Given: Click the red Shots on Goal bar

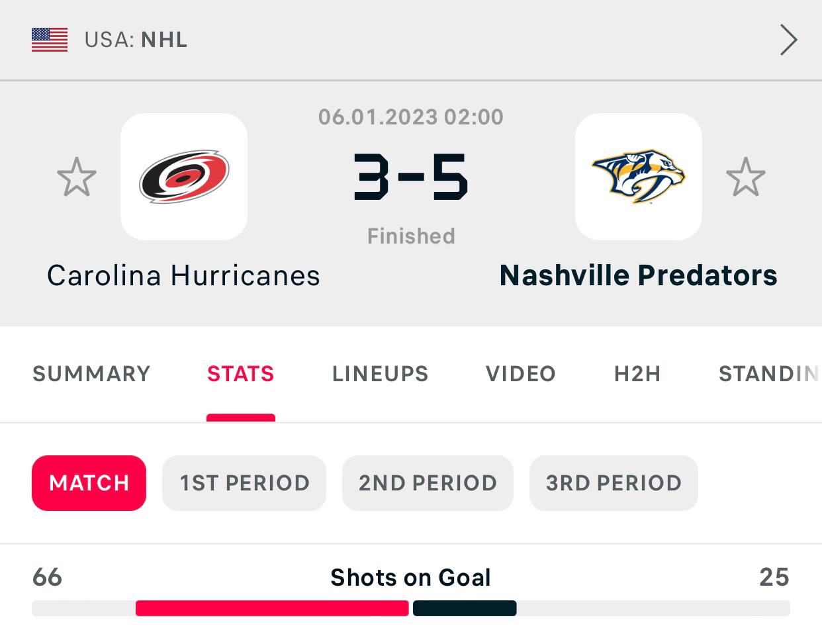Looking at the screenshot, I should [272, 608].
